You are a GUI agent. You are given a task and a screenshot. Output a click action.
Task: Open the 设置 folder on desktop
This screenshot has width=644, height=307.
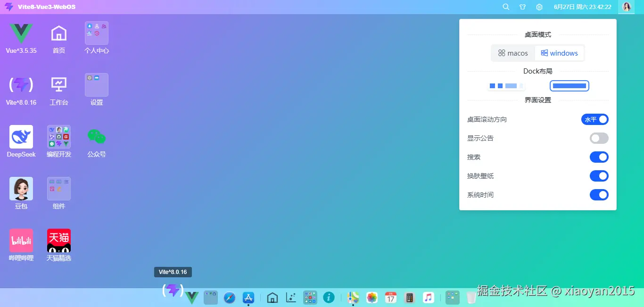97,85
